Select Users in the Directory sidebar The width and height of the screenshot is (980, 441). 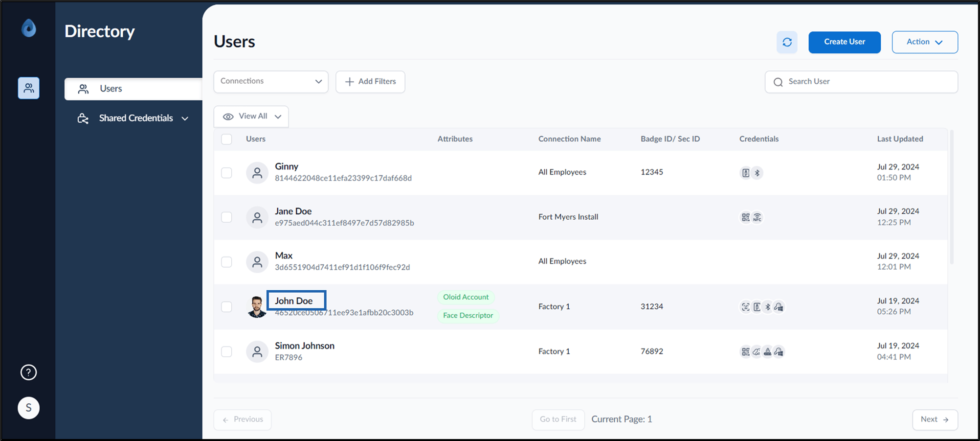(133, 89)
